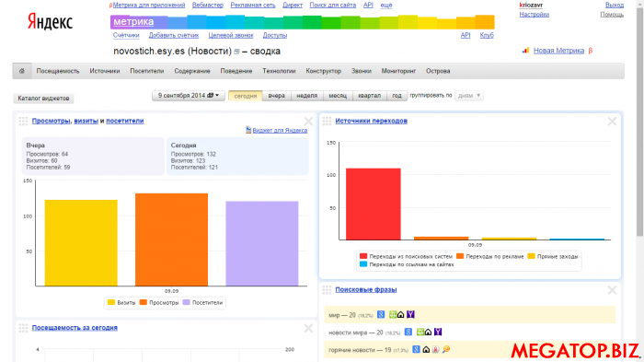Image resolution: width=644 pixels, height=362 pixels.
Task: Open the Содержание menu
Action: 192,71
